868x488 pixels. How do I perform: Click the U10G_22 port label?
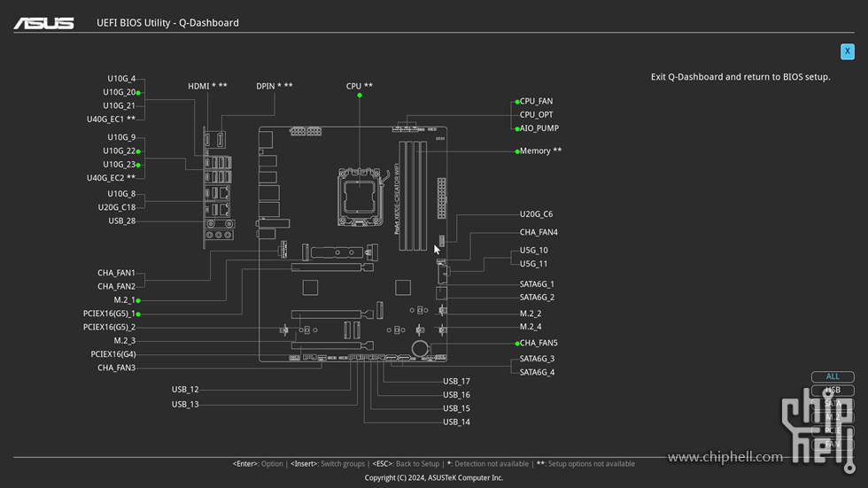119,151
